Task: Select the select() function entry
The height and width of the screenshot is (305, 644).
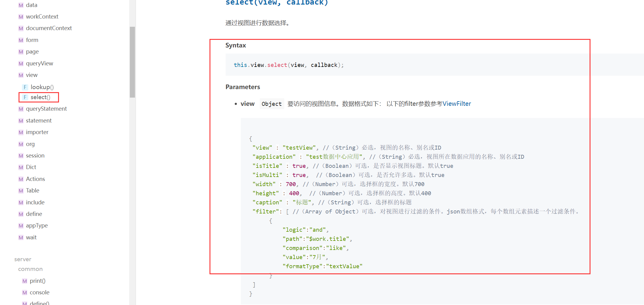Action: coord(40,97)
